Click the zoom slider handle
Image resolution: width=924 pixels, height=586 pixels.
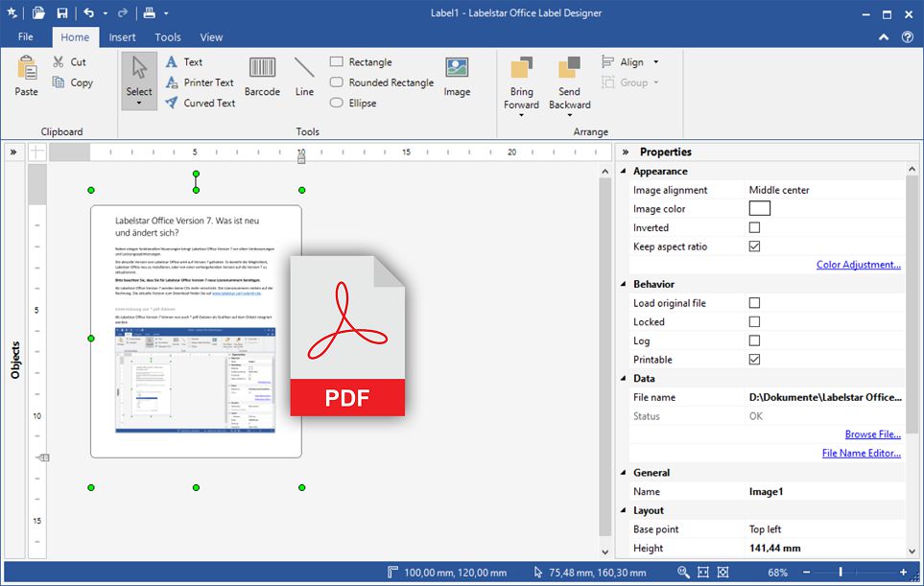click(x=841, y=572)
